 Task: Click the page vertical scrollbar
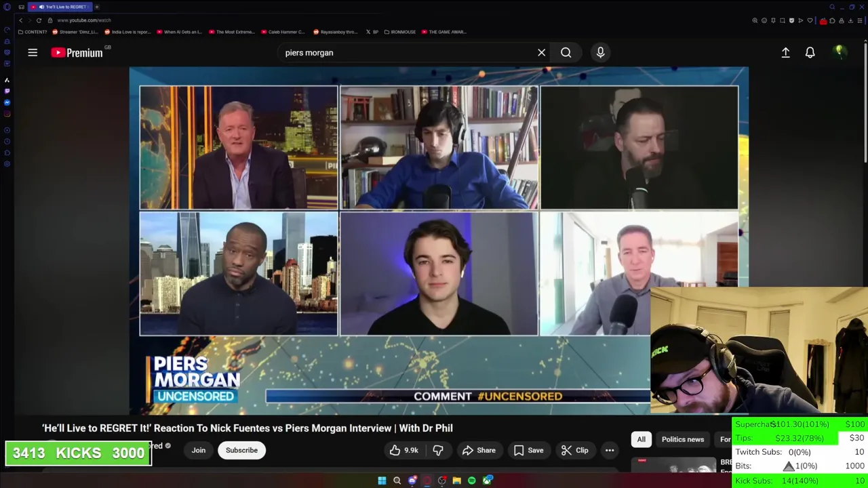pyautogui.click(x=865, y=102)
